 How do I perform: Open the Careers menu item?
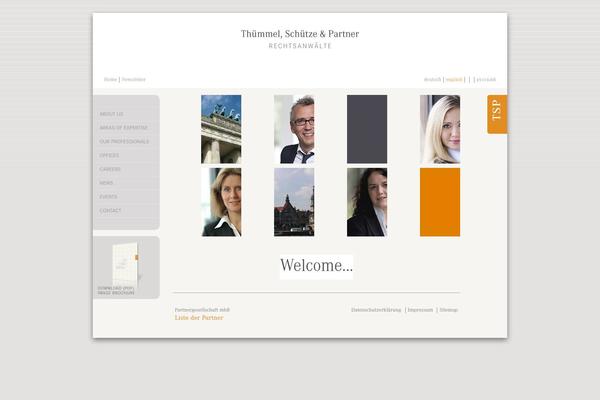click(x=110, y=169)
